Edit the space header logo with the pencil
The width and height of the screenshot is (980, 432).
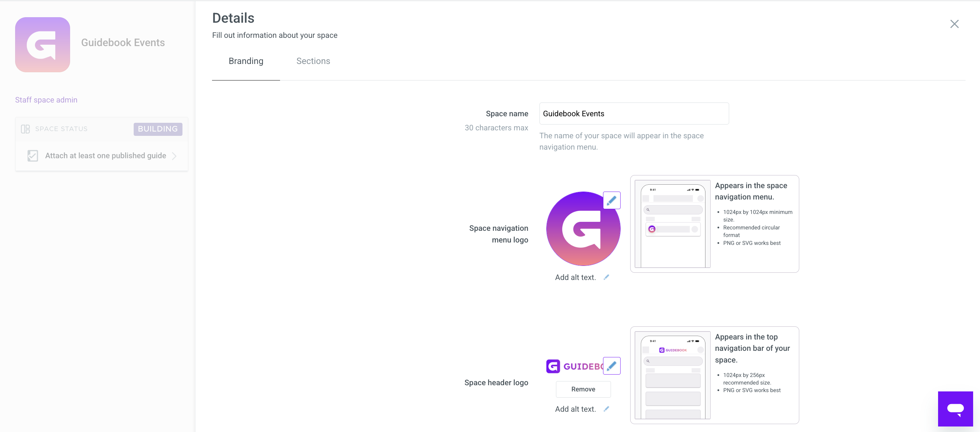(x=611, y=366)
